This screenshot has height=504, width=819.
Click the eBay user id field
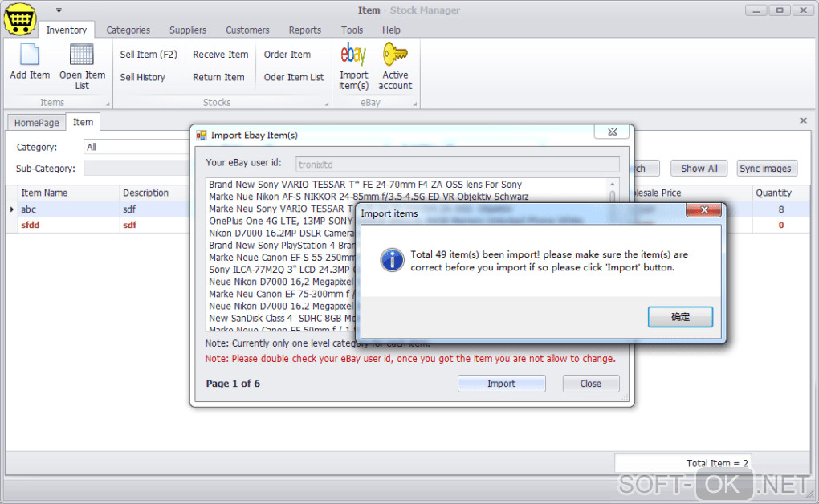point(458,164)
